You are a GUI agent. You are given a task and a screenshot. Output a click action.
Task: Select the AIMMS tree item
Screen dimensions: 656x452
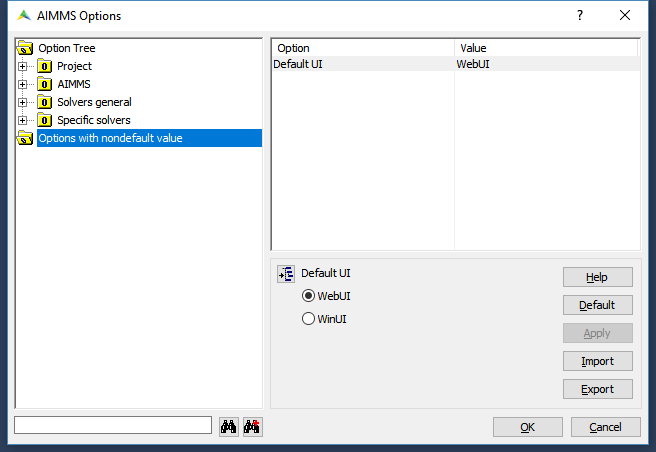[x=74, y=84]
